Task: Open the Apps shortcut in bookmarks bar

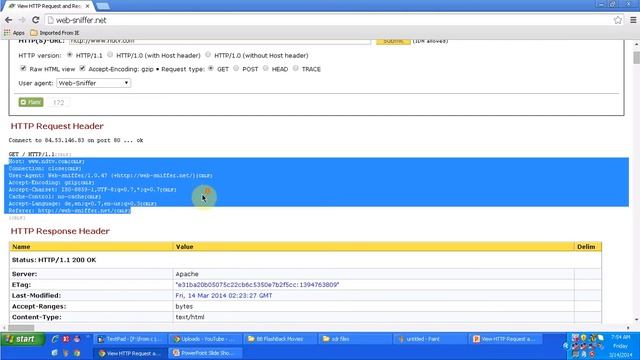Action: [x=14, y=33]
